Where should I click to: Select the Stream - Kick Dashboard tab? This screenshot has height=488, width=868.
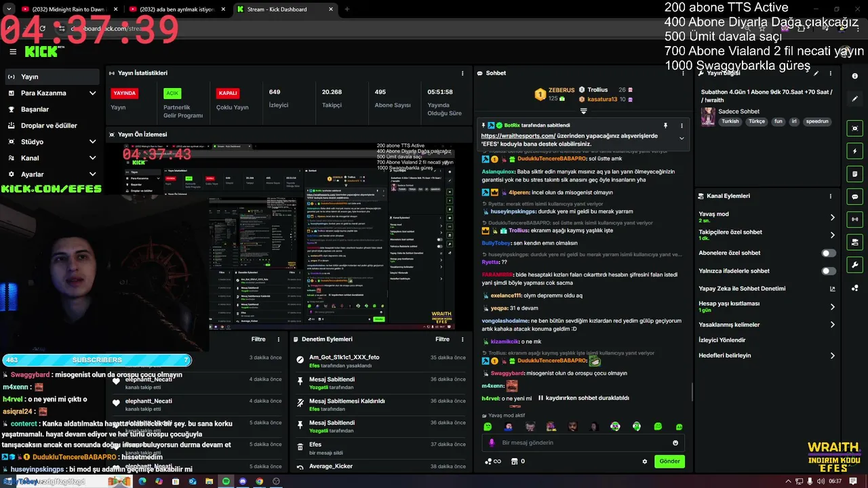285,9
